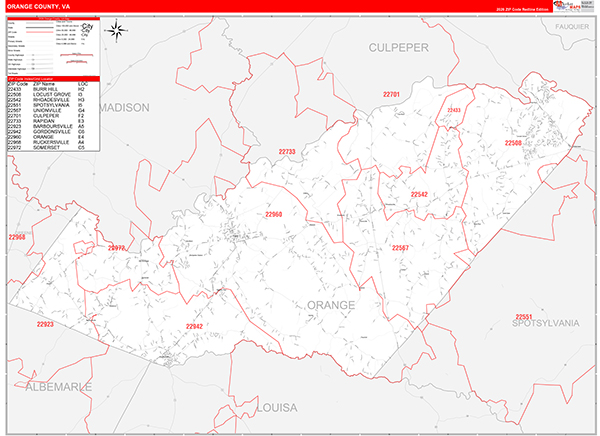
Task: Click the red 22733 ZIP label on the map
Action: (x=287, y=152)
